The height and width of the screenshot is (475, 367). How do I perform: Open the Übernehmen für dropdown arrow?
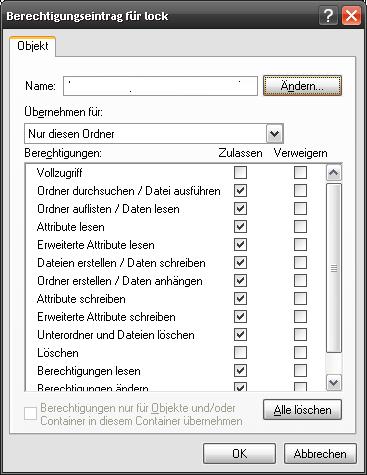[274, 134]
